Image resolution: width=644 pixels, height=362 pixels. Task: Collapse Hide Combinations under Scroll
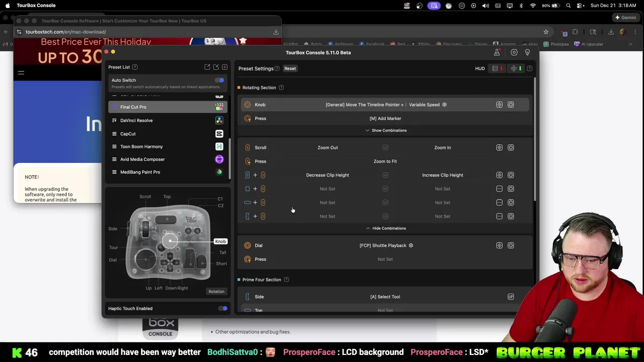coord(386,228)
